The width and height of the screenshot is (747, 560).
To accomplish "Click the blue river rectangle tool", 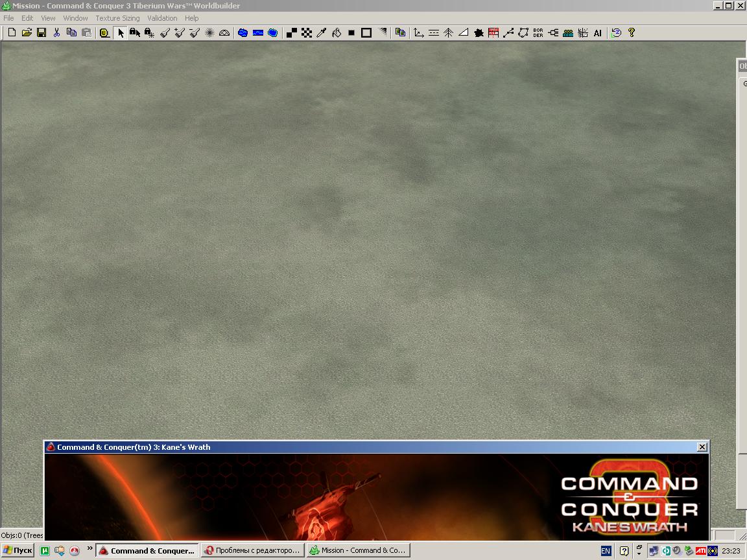I will pos(257,32).
